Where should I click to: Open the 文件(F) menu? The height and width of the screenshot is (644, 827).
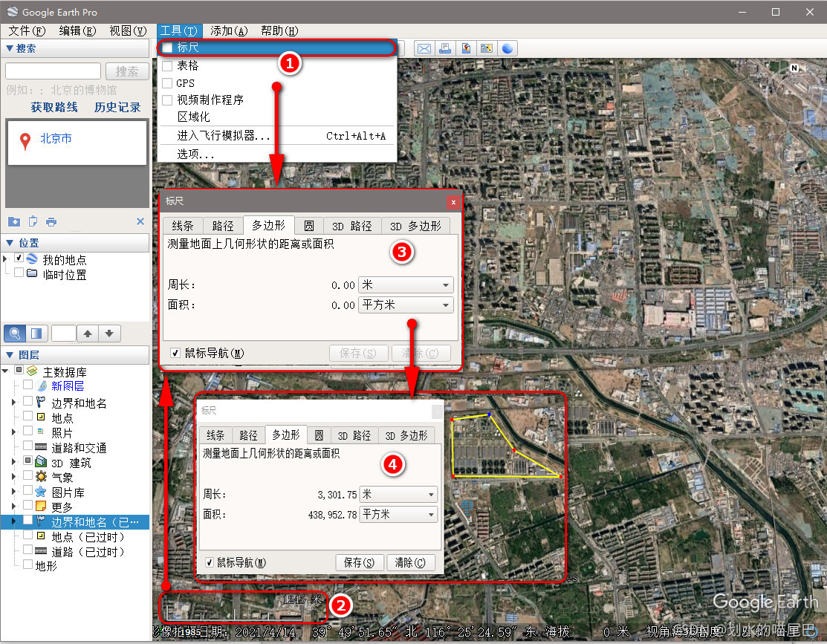pyautogui.click(x=27, y=31)
